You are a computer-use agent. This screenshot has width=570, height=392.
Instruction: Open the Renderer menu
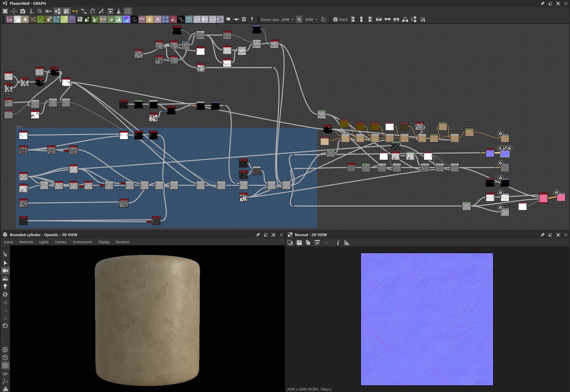(123, 242)
